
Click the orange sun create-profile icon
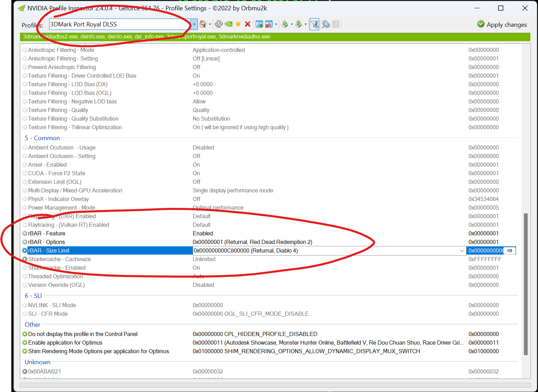pos(238,24)
